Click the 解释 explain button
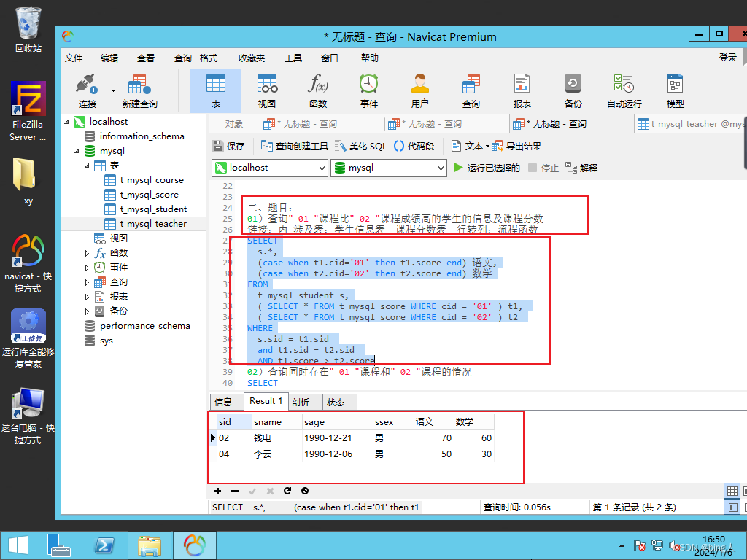Image resolution: width=747 pixels, height=560 pixels. click(581, 168)
